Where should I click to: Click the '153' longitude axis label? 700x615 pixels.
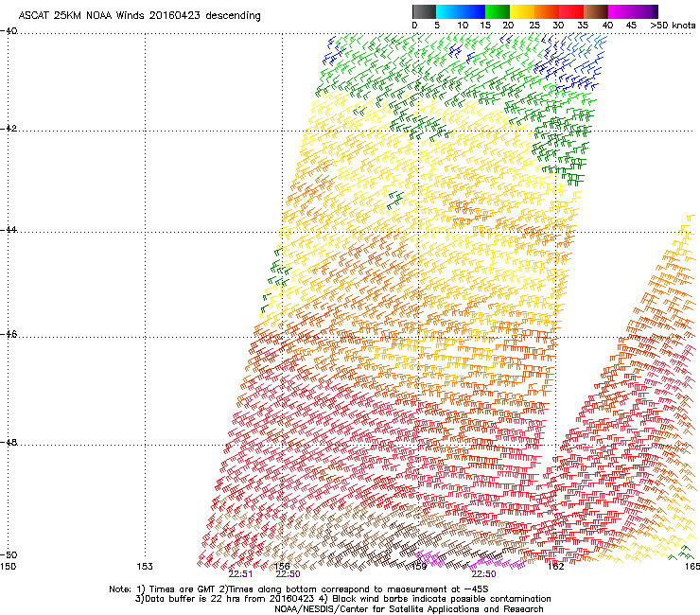145,567
